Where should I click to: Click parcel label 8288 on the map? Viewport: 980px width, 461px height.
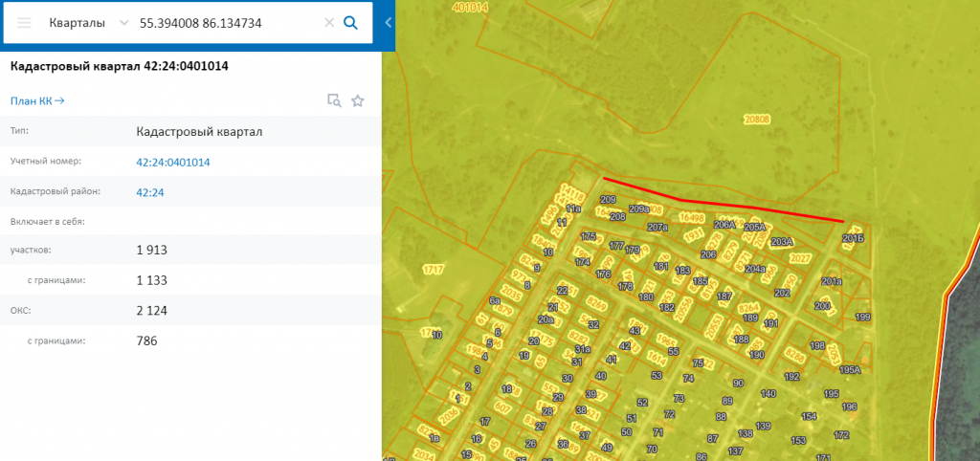click(794, 358)
